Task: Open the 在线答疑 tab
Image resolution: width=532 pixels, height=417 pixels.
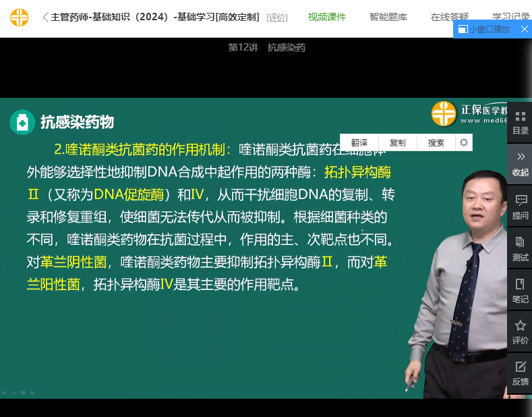Action: click(450, 18)
